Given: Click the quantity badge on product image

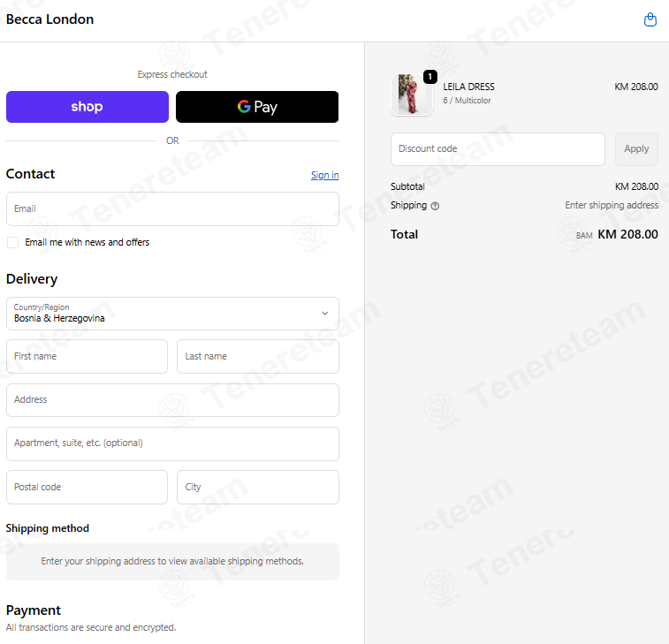Looking at the screenshot, I should coord(430,77).
